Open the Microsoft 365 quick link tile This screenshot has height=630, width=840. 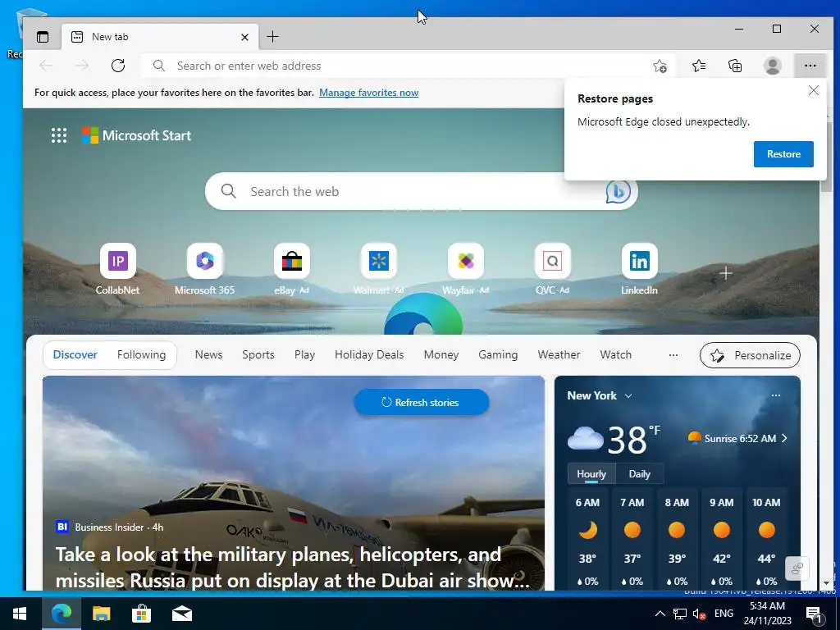(204, 269)
